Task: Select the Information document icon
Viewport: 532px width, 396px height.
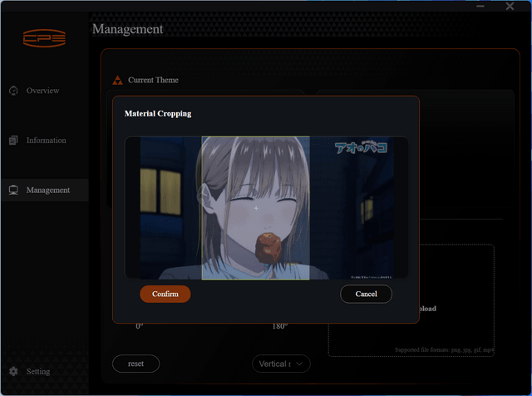Action: 13,141
